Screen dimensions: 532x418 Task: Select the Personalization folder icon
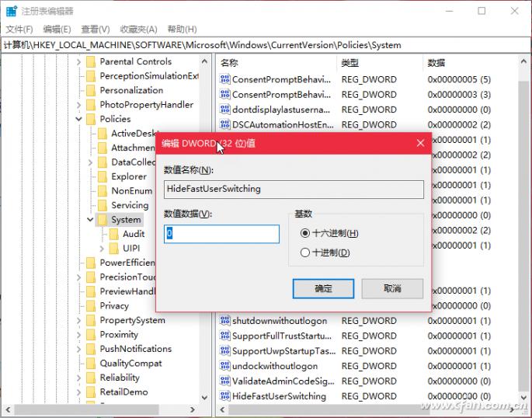tap(91, 91)
